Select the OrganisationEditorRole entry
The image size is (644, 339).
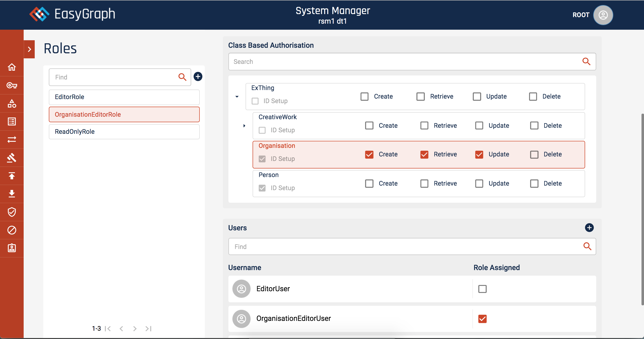[124, 114]
